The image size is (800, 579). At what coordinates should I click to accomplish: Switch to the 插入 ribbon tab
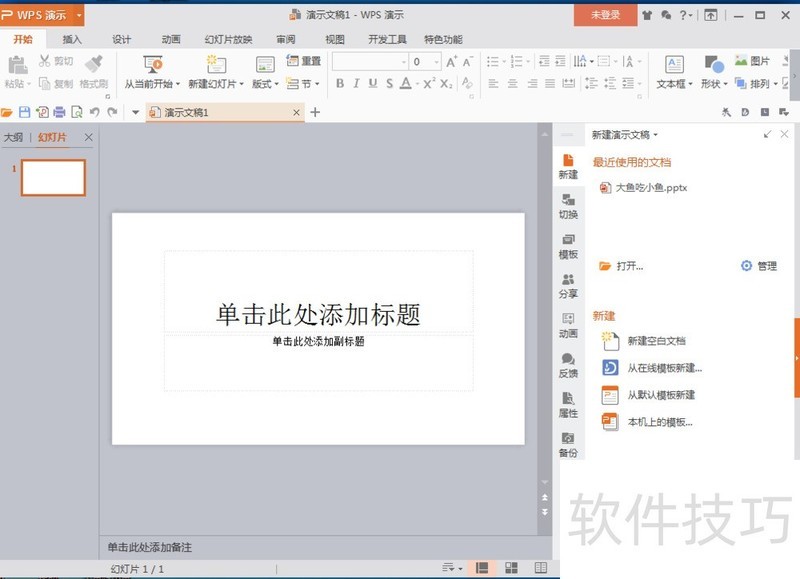[x=72, y=39]
